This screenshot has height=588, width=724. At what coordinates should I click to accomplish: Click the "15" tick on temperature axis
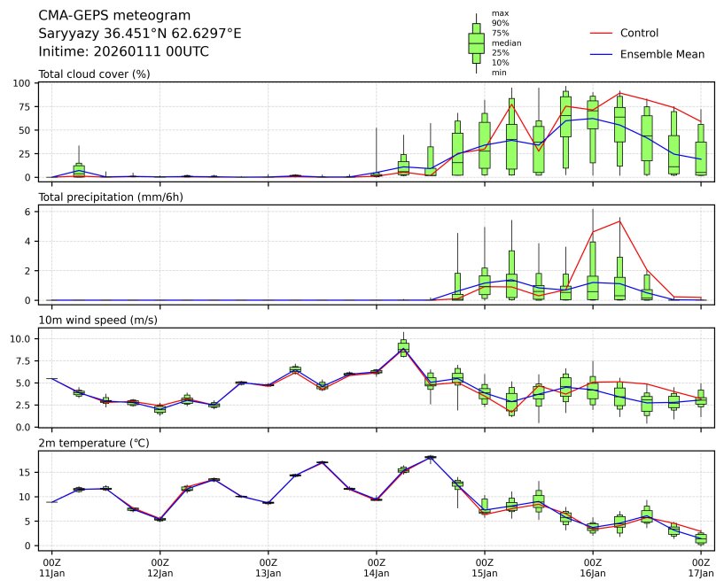(x=25, y=473)
